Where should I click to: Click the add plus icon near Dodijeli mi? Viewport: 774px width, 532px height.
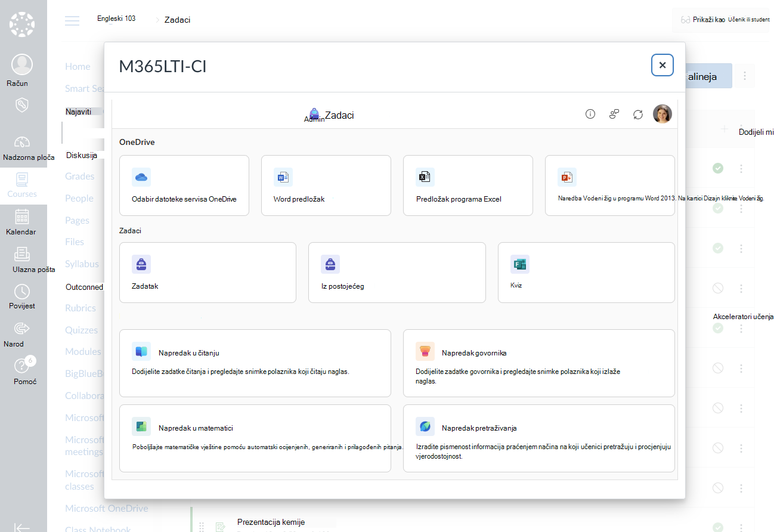(724, 129)
